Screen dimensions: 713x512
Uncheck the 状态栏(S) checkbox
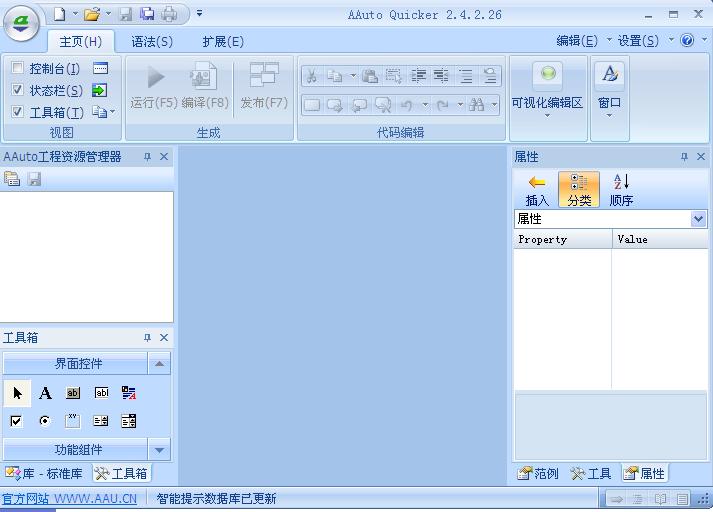(17, 90)
